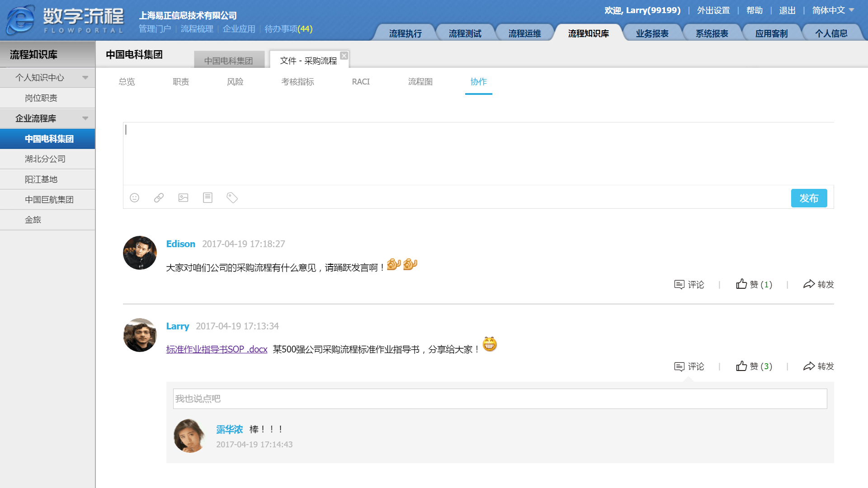The image size is (868, 488).
Task: Click the tag icon in editor toolbar
Action: click(232, 198)
